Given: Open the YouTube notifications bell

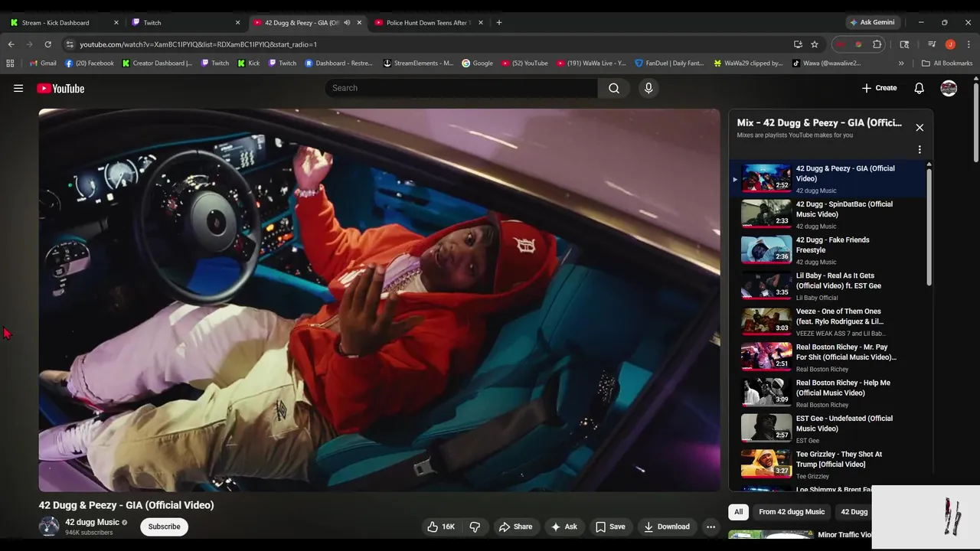Looking at the screenshot, I should click(x=919, y=88).
